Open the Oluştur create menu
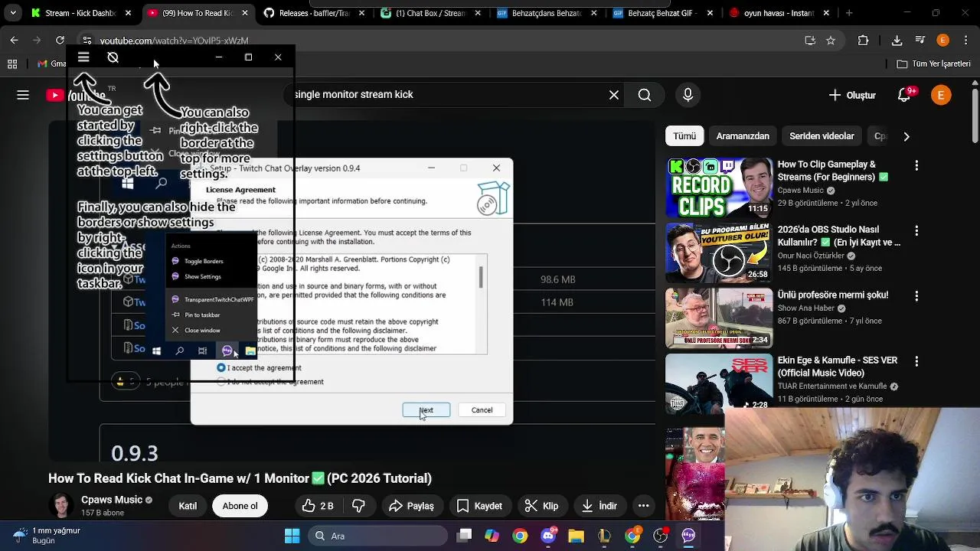 pos(852,95)
